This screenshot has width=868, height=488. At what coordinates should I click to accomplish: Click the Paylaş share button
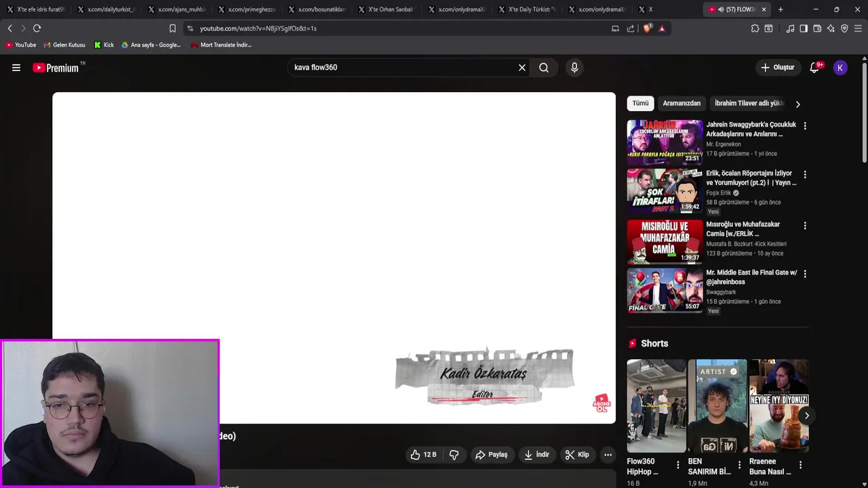[492, 455]
